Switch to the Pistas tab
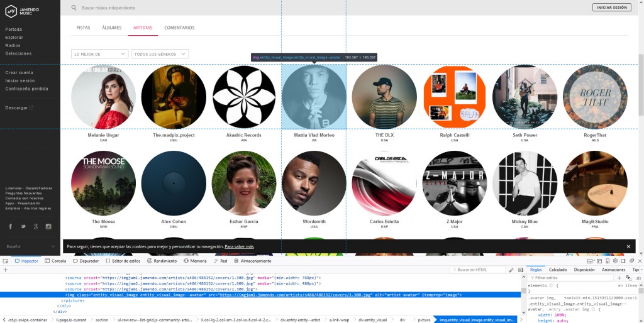 coord(83,28)
